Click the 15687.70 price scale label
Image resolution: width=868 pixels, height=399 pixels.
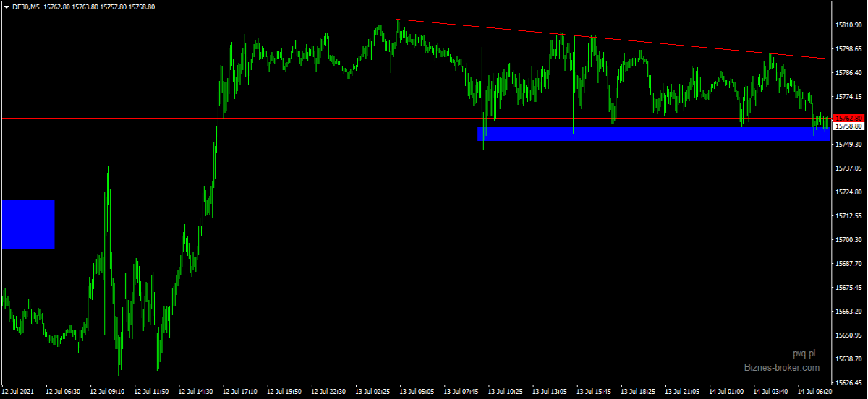tap(848, 264)
